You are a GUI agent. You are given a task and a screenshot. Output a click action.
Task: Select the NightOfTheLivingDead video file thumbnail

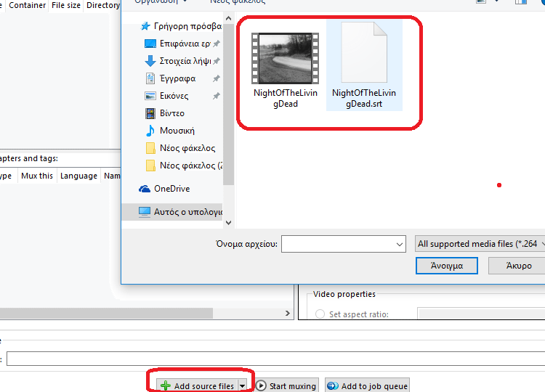pyautogui.click(x=285, y=58)
